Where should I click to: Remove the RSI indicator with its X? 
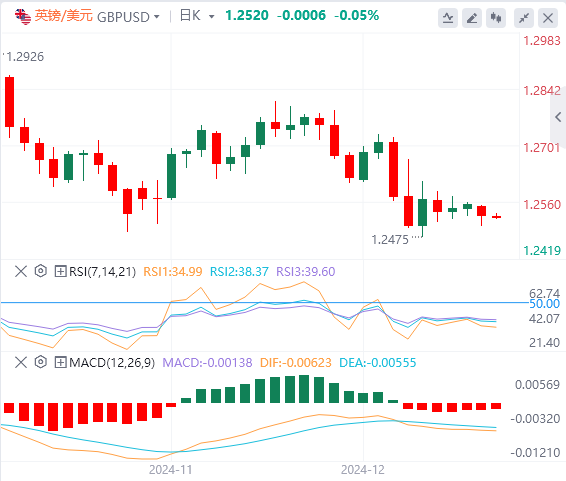[x=21, y=271]
